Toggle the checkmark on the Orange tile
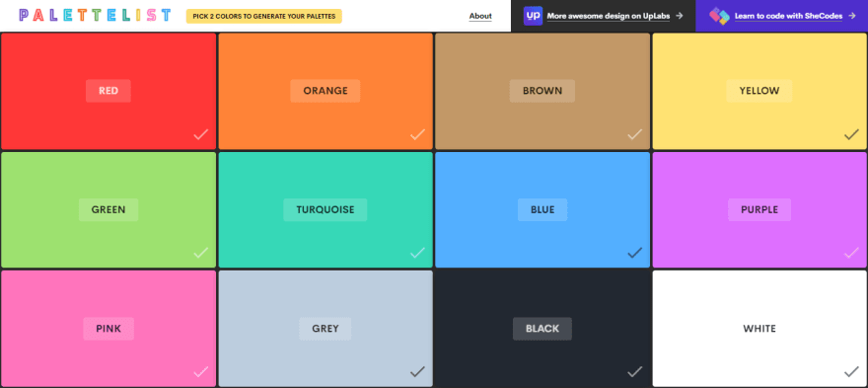This screenshot has height=388, width=868. [417, 134]
